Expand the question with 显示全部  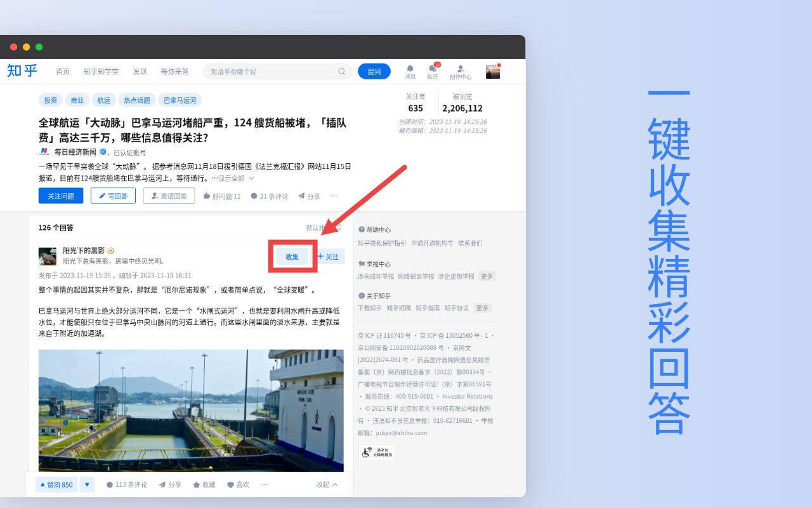click(x=233, y=178)
